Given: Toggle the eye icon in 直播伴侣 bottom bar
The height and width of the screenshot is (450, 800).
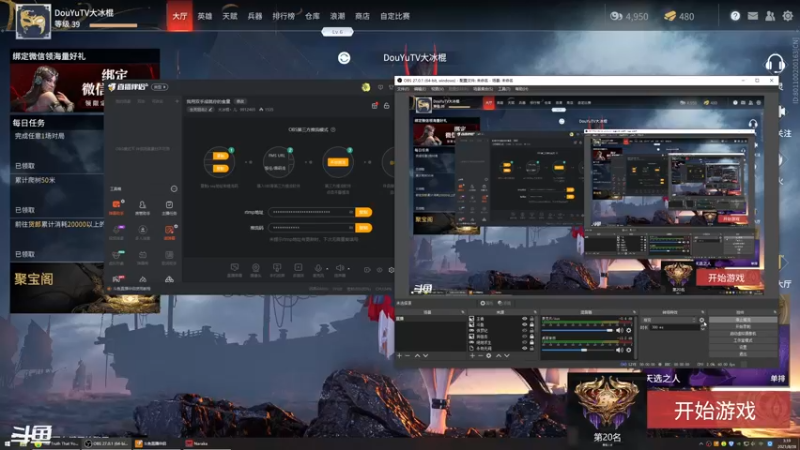Looking at the screenshot, I should point(380,270).
